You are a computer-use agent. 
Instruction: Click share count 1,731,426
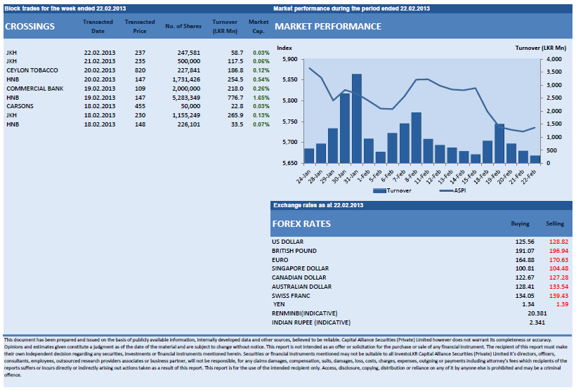tap(186, 79)
